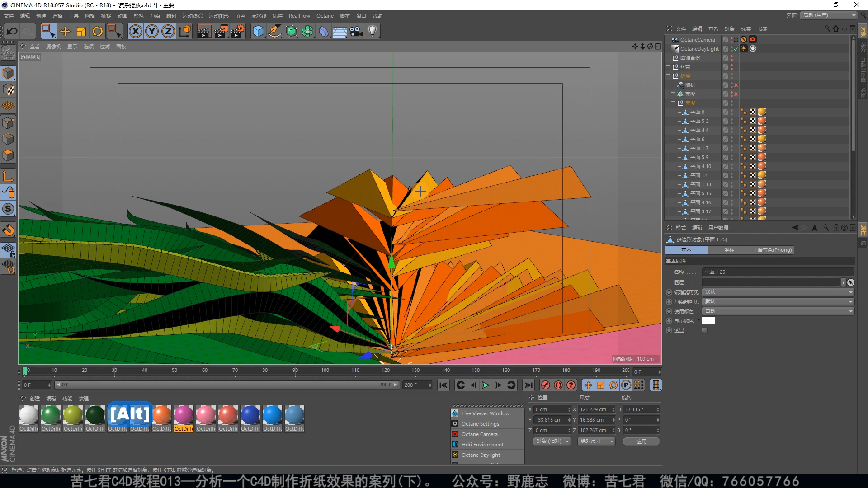Open Live Viewer Window
This screenshot has height=488, width=868.
(485, 413)
